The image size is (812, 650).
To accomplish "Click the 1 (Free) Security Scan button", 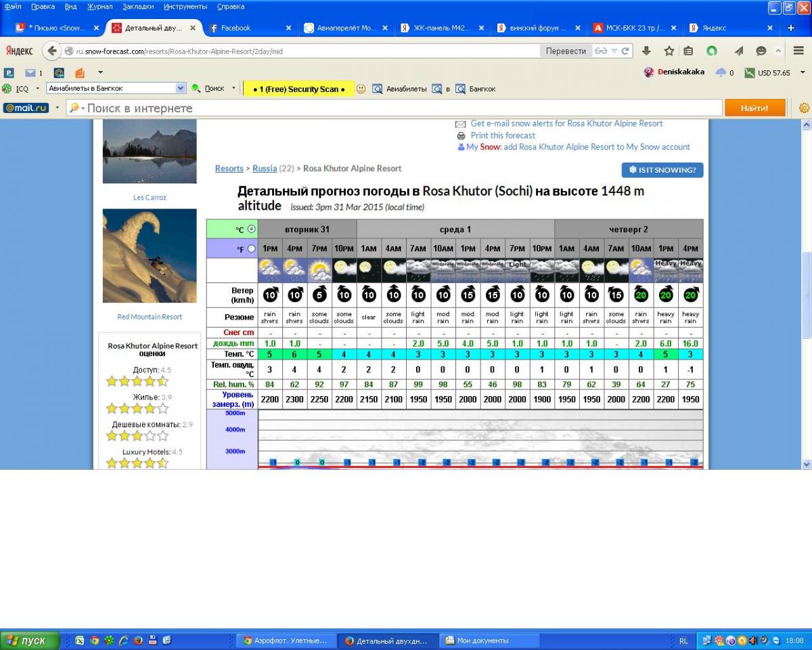I will coord(298,89).
